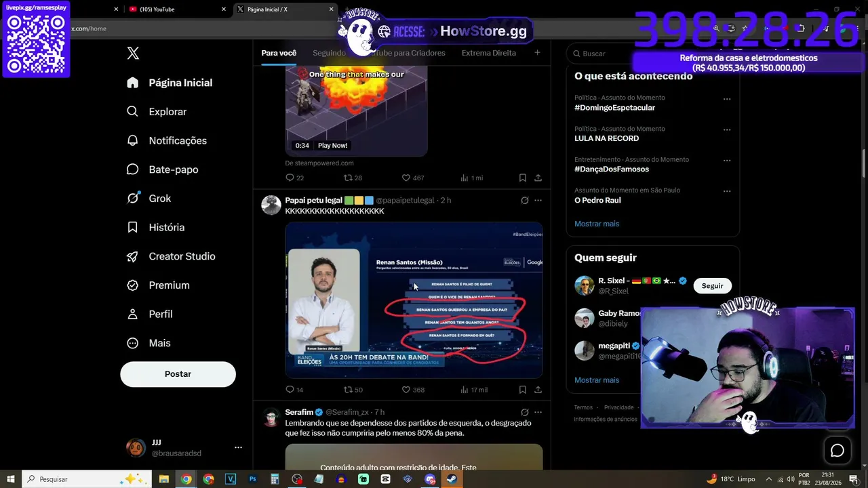The image size is (868, 488).
Task: Open the taskbar clock and date
Action: pos(828,479)
